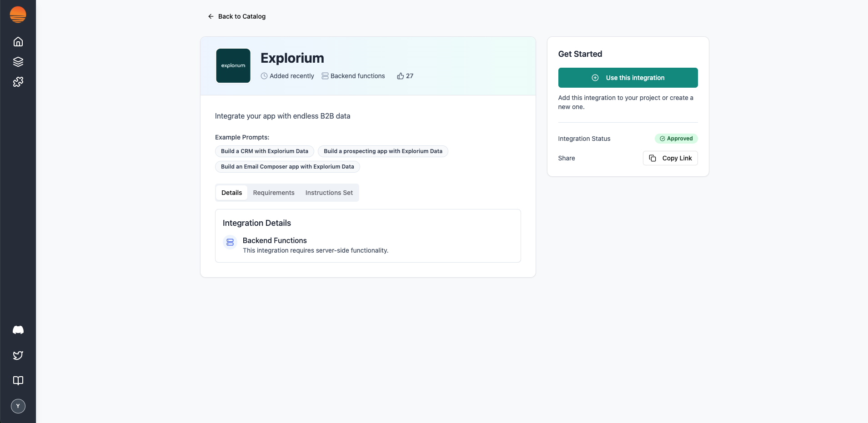The height and width of the screenshot is (423, 868).
Task: Click the back arrow icon near Catalog
Action: click(211, 16)
